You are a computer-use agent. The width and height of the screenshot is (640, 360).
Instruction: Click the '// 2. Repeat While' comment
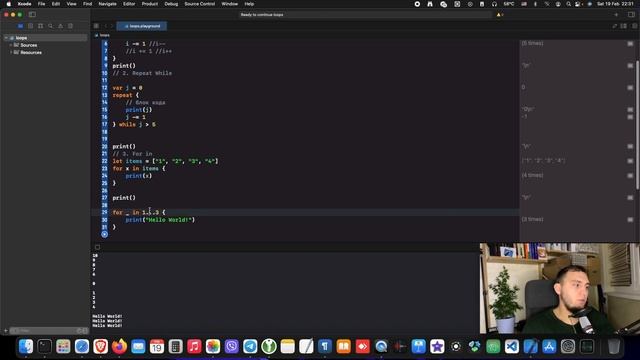pyautogui.click(x=142, y=73)
